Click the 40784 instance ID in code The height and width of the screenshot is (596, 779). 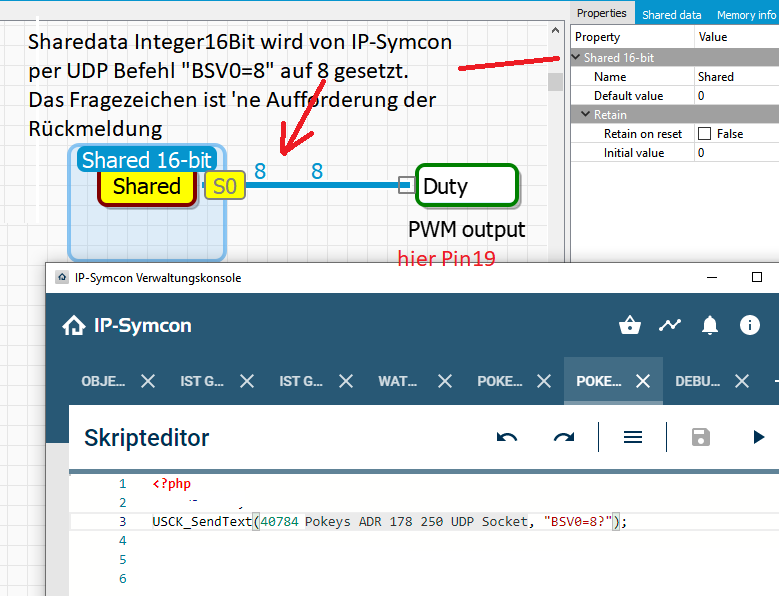pyautogui.click(x=280, y=522)
